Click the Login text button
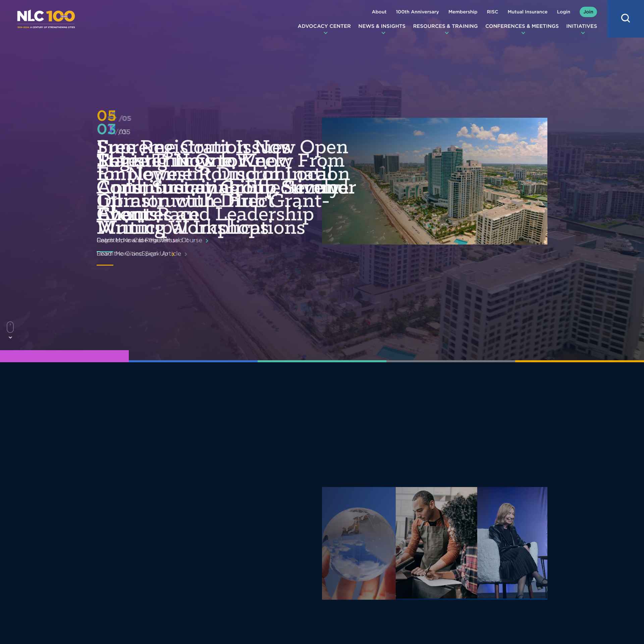 (563, 12)
